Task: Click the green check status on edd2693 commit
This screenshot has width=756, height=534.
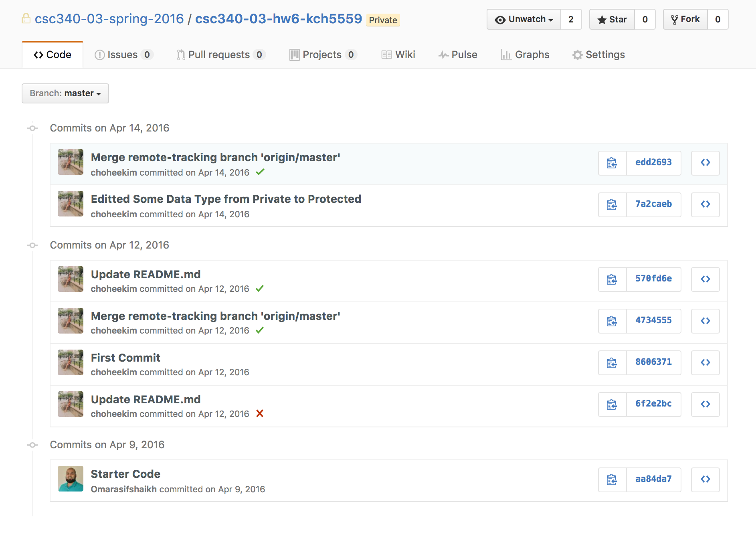Action: click(260, 172)
